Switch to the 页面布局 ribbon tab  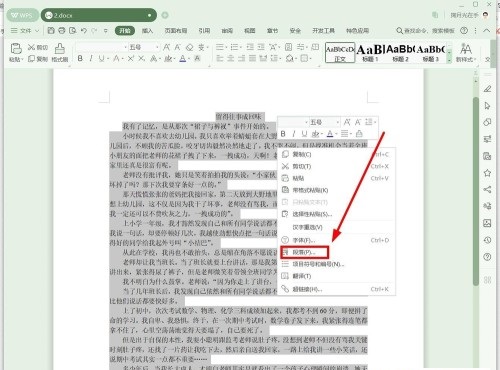pyautogui.click(x=176, y=31)
